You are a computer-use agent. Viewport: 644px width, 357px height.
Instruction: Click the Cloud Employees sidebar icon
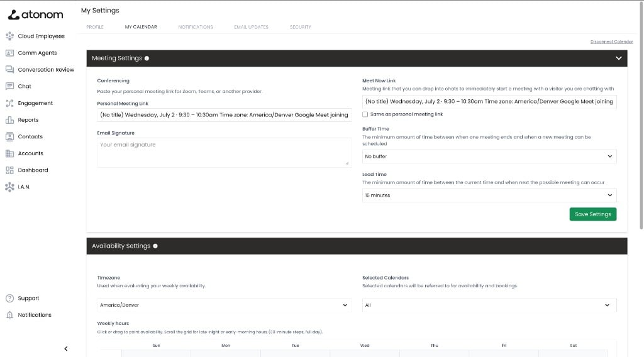[10, 36]
